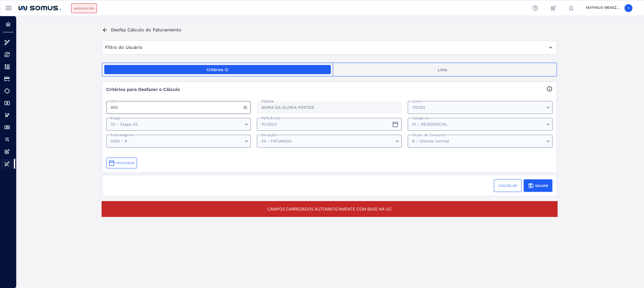644x288 pixels.
Task: Click the money circulation sidebar icon
Action: (7, 54)
